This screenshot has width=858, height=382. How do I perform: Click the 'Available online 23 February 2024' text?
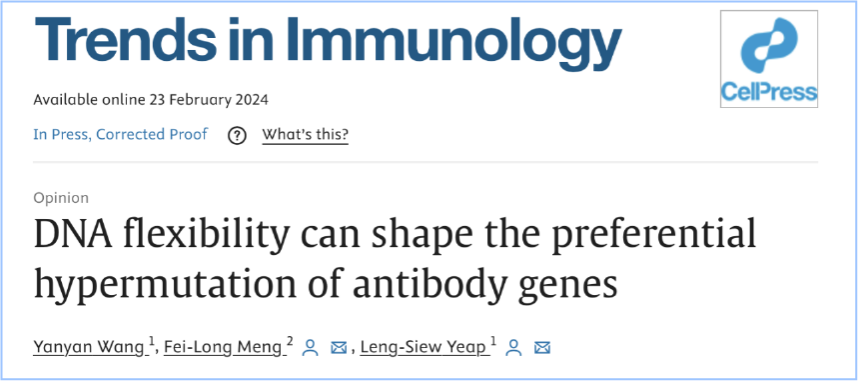click(x=151, y=100)
